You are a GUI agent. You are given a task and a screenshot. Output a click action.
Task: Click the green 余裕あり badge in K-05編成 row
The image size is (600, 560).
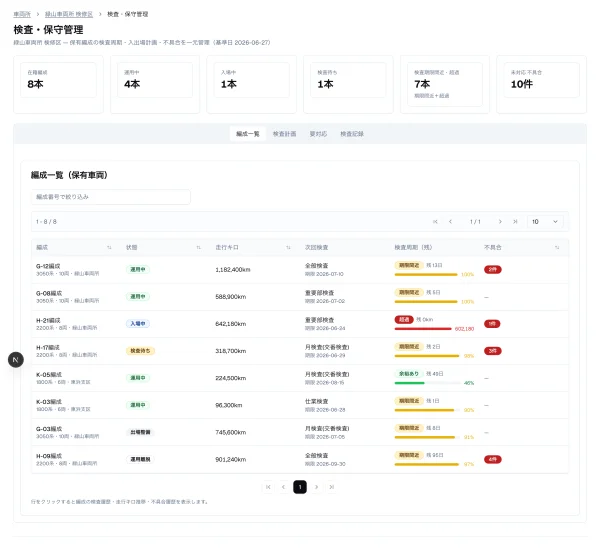tap(409, 374)
